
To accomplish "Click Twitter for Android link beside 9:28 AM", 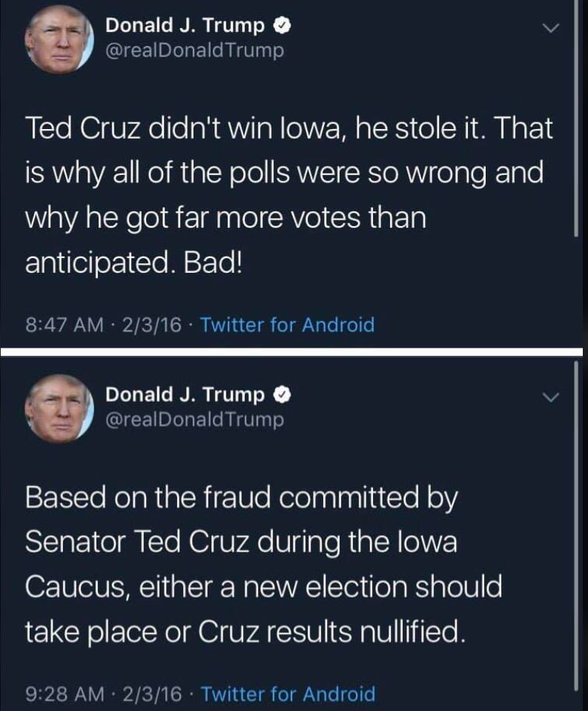I will coord(288,695).
